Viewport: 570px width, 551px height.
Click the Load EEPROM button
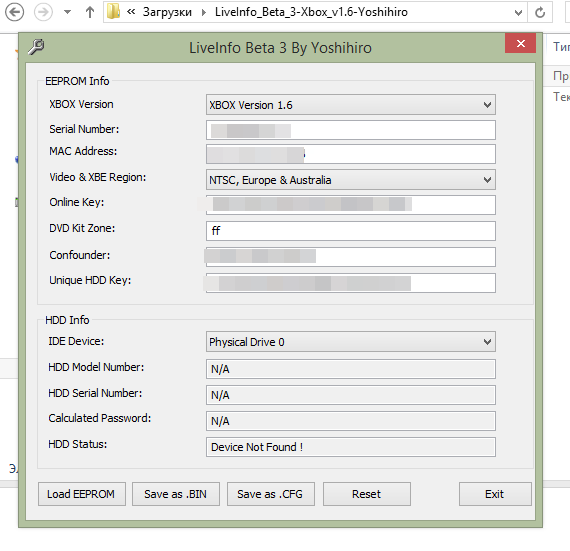(x=82, y=494)
